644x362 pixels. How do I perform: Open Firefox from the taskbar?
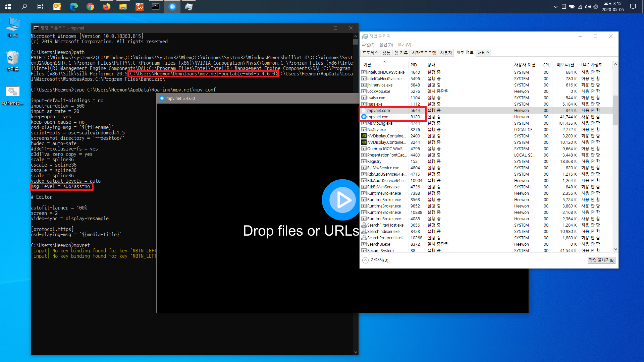[107, 7]
